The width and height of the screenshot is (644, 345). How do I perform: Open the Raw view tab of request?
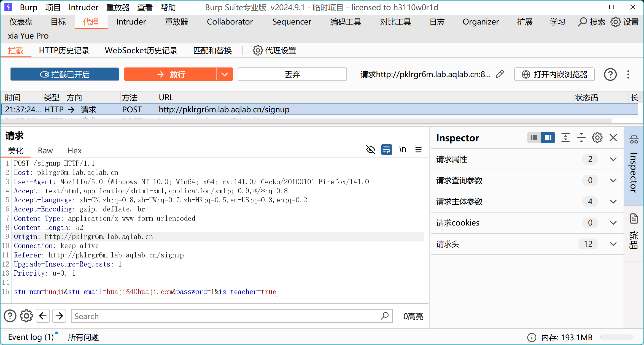point(45,151)
